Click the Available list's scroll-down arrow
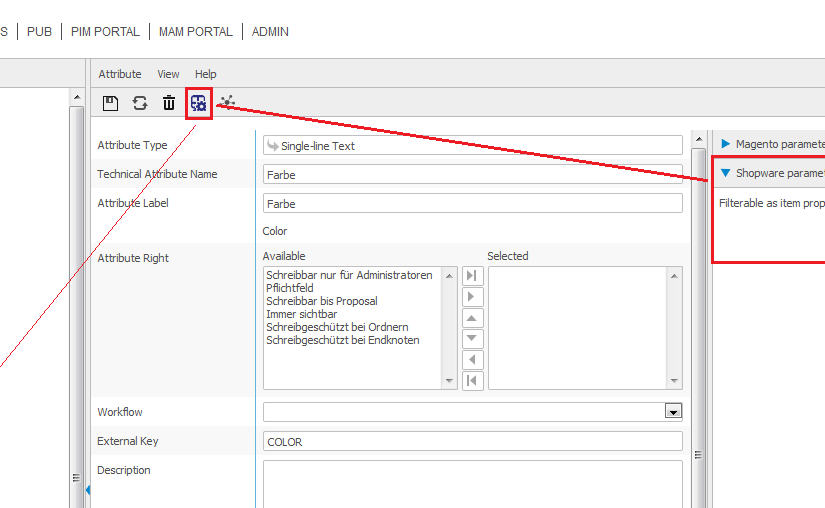Viewport: 825px width, 508px height. coord(450,381)
